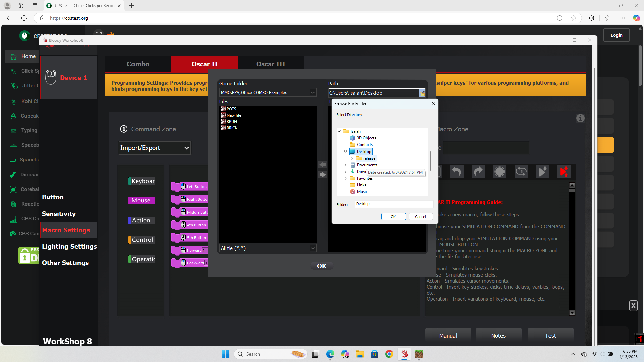The height and width of the screenshot is (362, 644).
Task: Switch to the Oscar III tab
Action: 271,64
